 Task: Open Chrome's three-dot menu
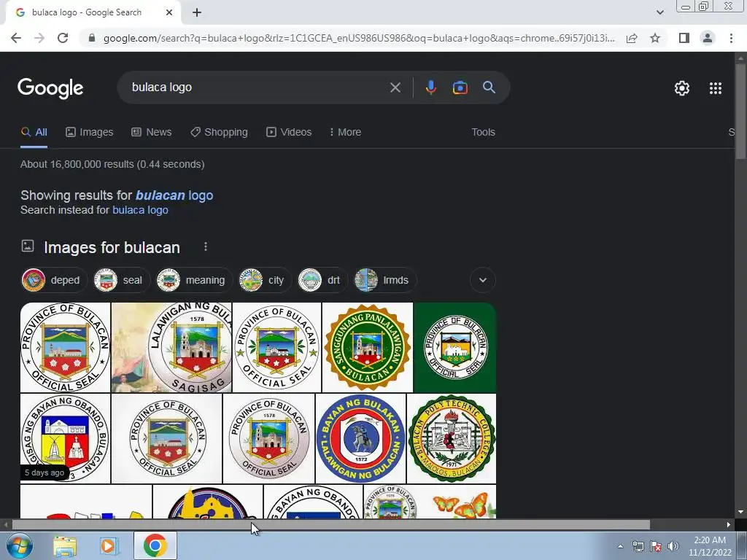[731, 38]
